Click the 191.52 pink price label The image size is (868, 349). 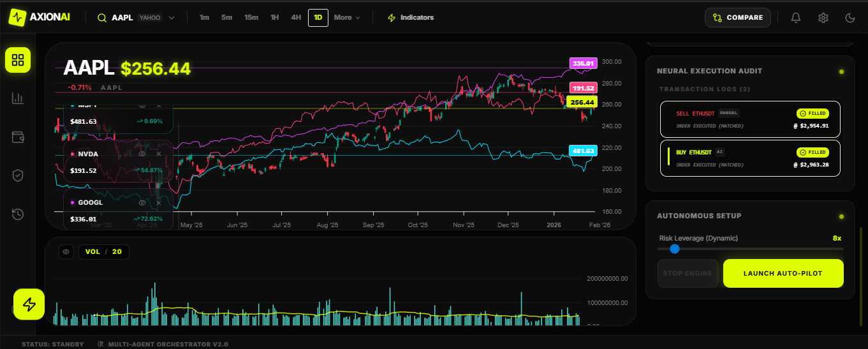(584, 88)
